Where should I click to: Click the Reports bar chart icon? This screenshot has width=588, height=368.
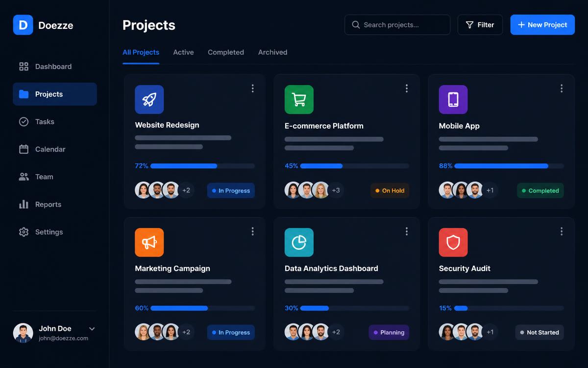[24, 205]
